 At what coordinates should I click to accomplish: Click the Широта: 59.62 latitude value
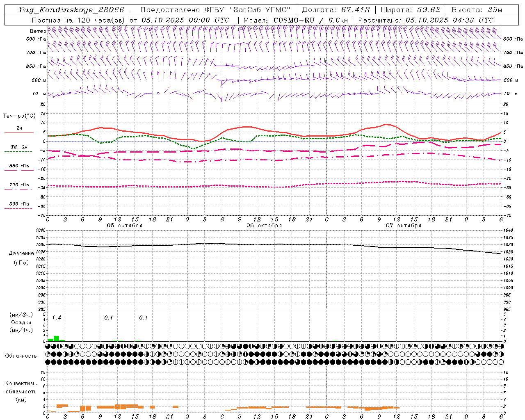[x=411, y=10]
